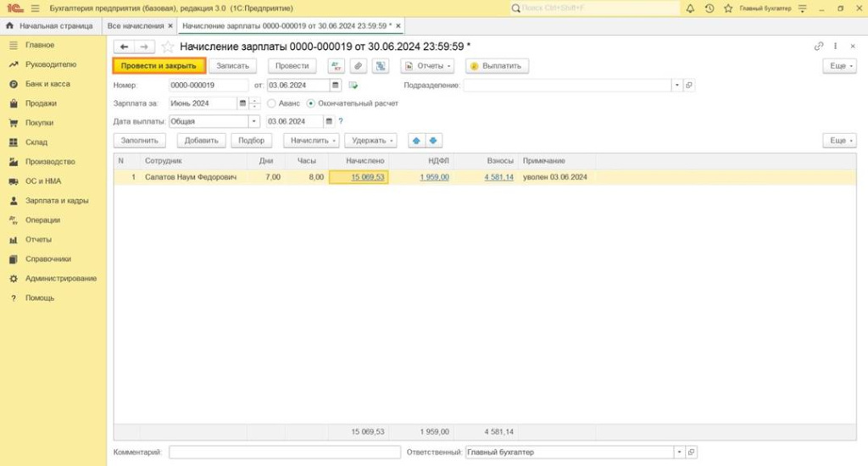The height and width of the screenshot is (466, 868).
Task: Click the notifications bell icon
Action: tap(690, 8)
